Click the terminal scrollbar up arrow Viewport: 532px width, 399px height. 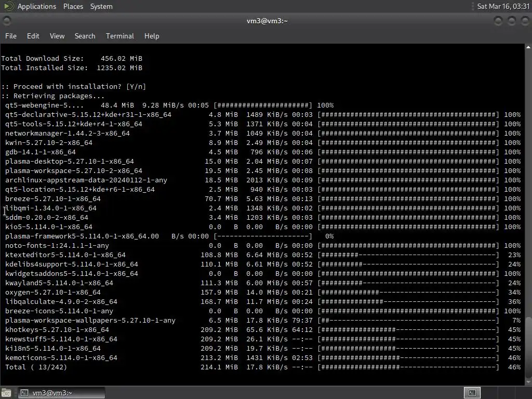pos(528,47)
